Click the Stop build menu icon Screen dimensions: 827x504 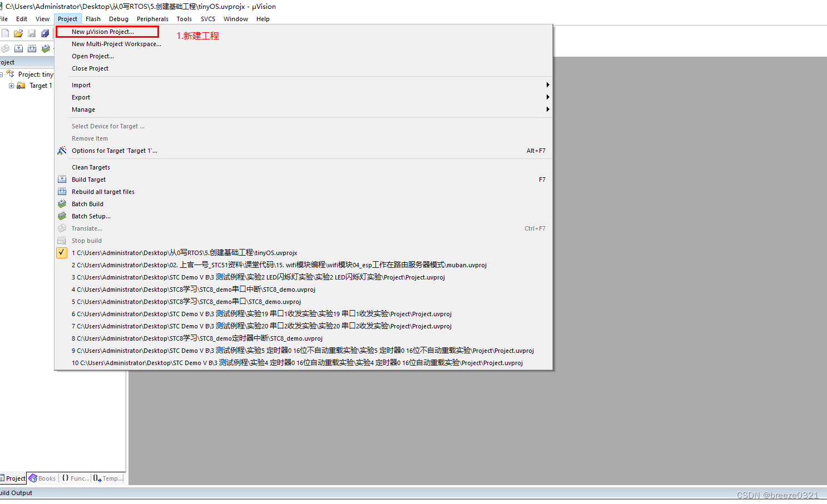(62, 241)
